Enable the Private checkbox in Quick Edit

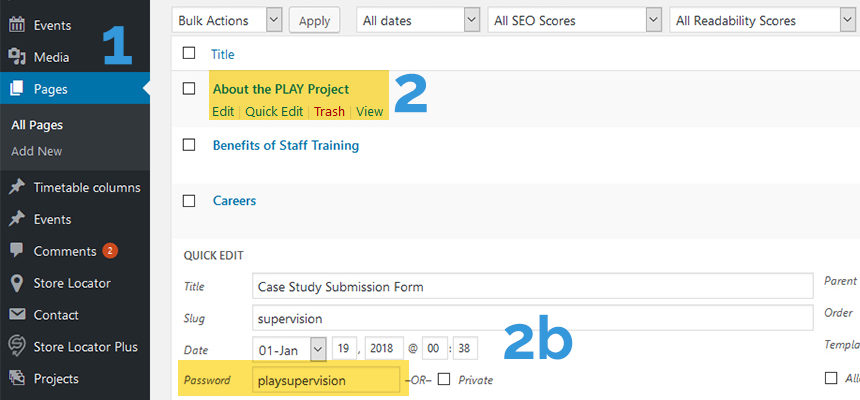[444, 379]
